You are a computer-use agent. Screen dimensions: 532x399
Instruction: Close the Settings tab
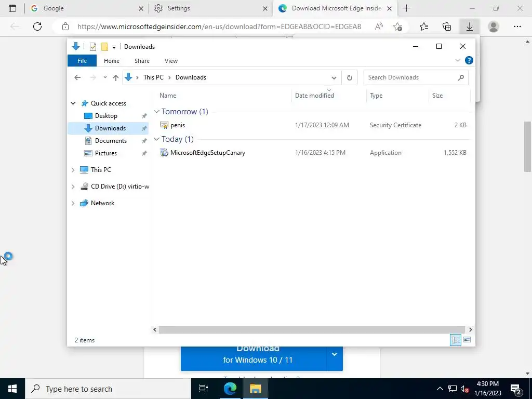point(265,8)
